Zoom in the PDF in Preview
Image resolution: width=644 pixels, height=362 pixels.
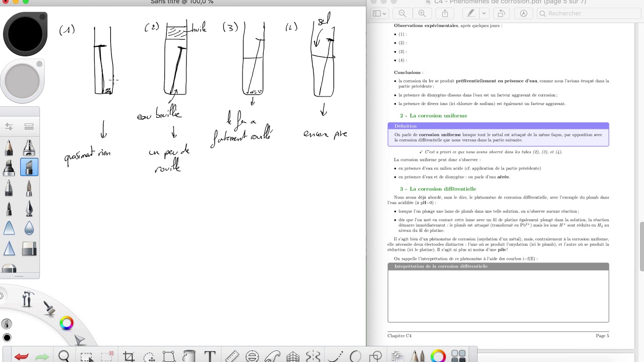(422, 14)
